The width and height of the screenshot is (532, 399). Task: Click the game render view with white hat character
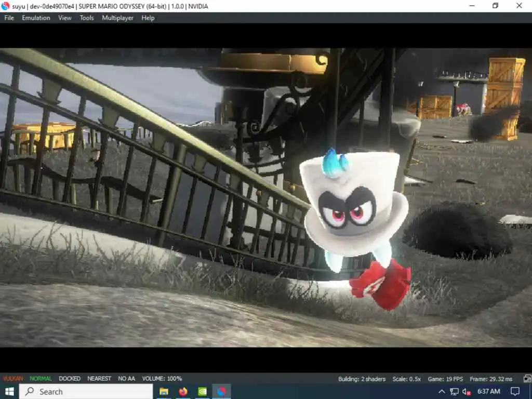[266, 197]
